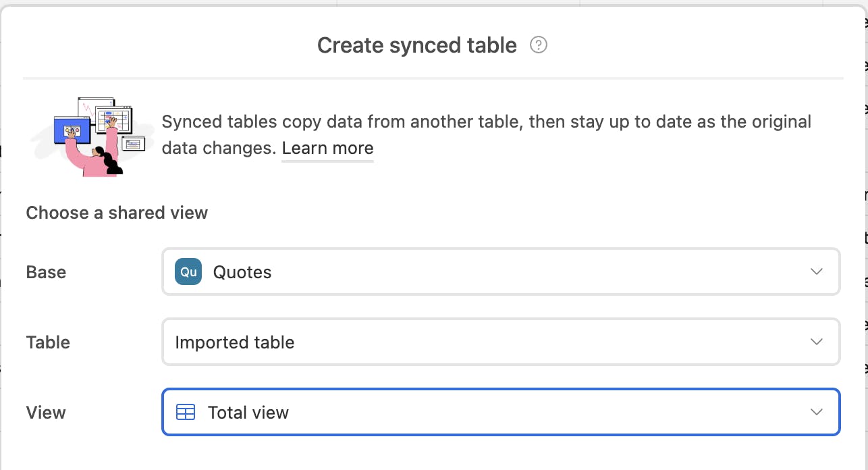Click the synced tables description text
This screenshot has height=470, width=868.
point(486,122)
